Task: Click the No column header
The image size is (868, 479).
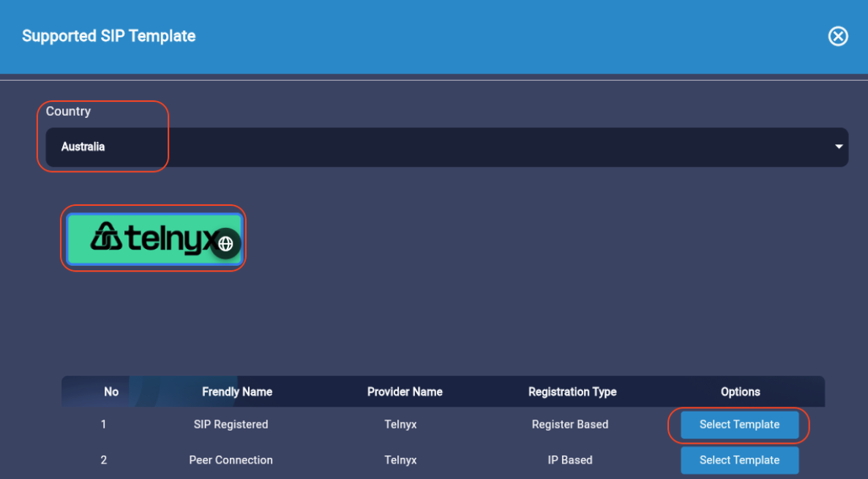Action: [111, 392]
